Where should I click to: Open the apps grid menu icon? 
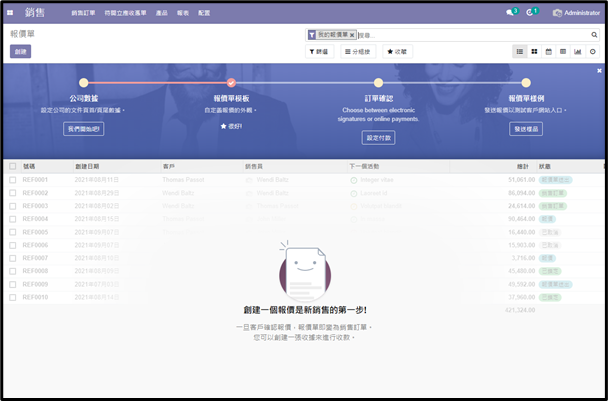click(x=10, y=13)
